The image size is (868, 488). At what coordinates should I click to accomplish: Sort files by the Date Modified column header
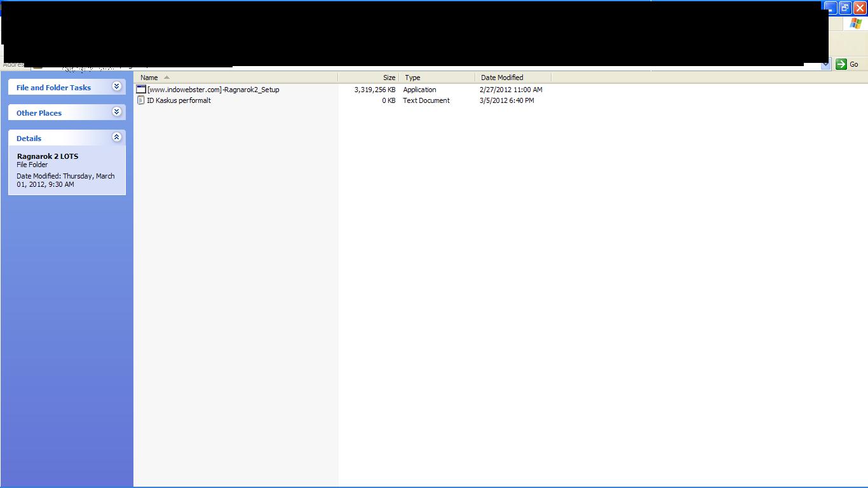tap(513, 78)
